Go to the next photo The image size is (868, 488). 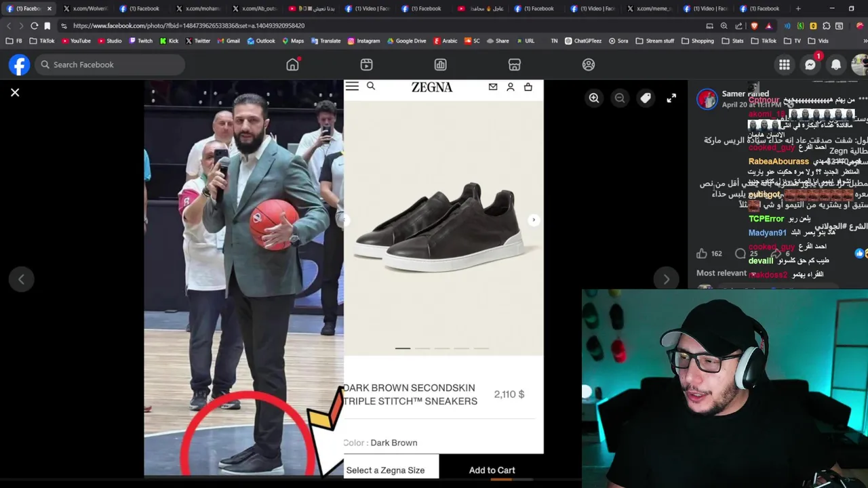[667, 279]
